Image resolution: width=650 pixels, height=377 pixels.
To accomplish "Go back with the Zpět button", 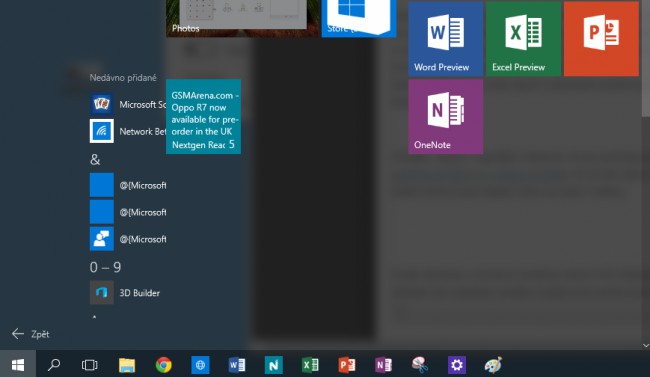I will tap(31, 334).
